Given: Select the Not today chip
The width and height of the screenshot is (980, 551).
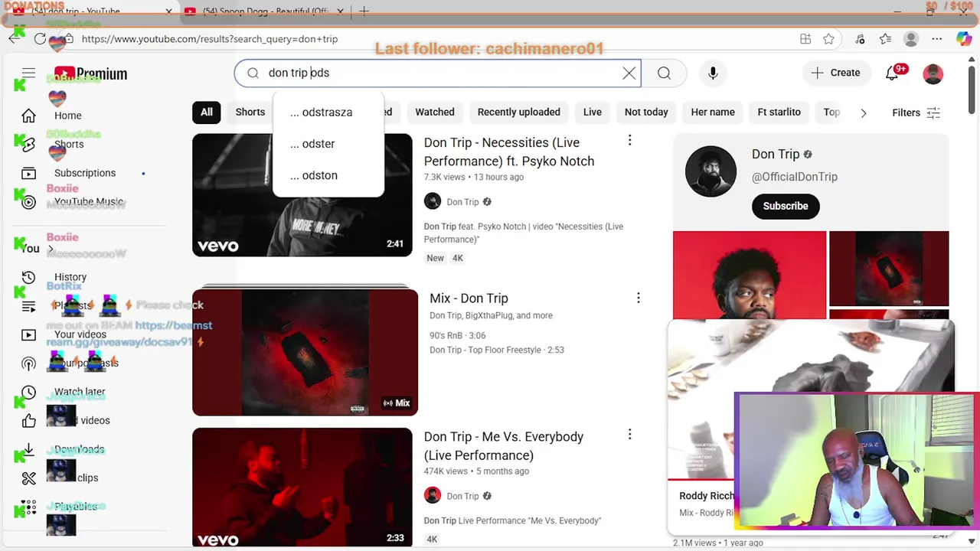Looking at the screenshot, I should tap(646, 112).
